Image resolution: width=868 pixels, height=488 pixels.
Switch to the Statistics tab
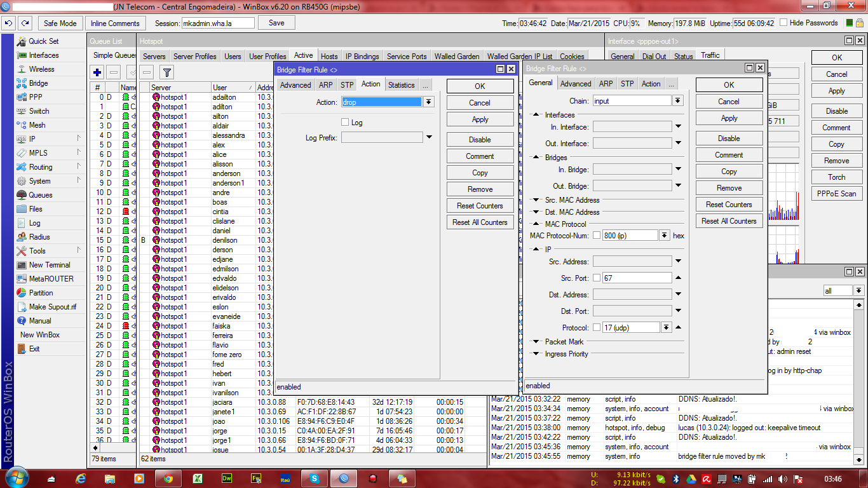click(x=401, y=85)
